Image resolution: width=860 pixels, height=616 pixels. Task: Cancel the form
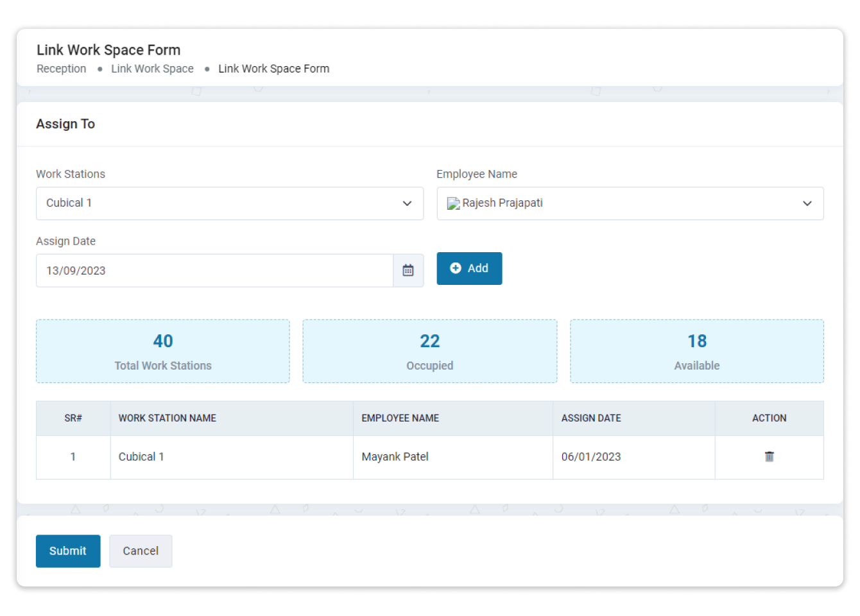[x=141, y=551]
